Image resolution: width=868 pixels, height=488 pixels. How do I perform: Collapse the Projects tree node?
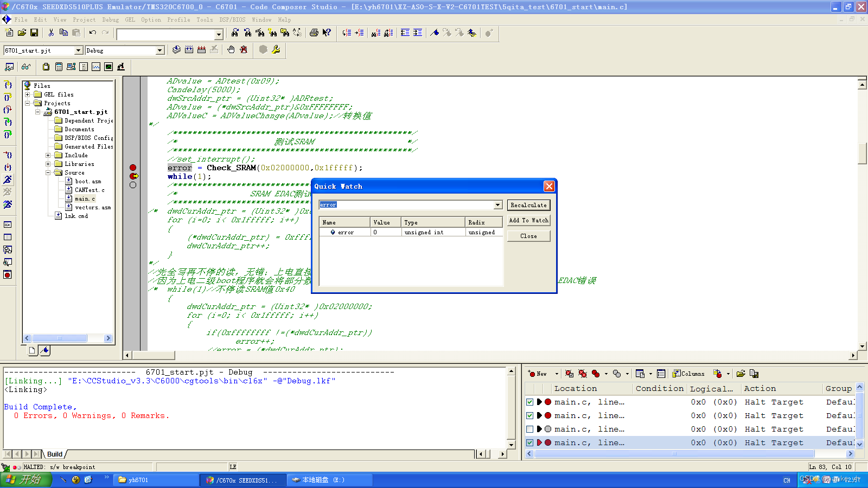(x=27, y=103)
